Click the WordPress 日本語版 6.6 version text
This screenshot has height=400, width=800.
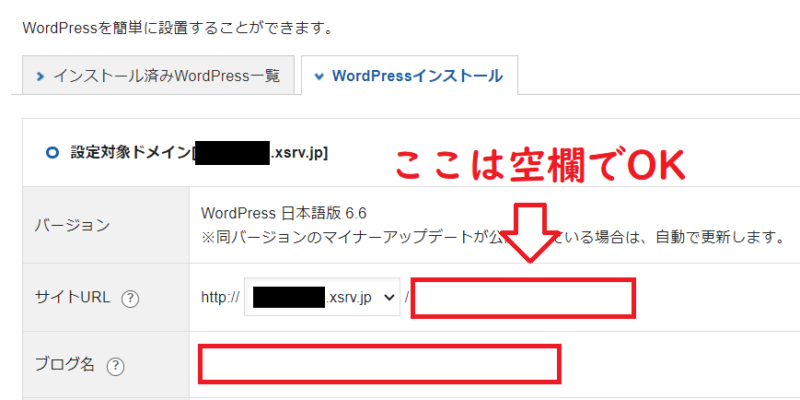pos(284,213)
